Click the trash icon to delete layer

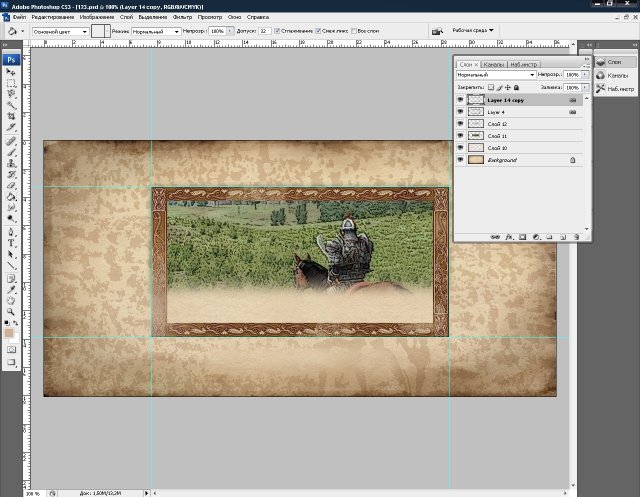(x=577, y=237)
